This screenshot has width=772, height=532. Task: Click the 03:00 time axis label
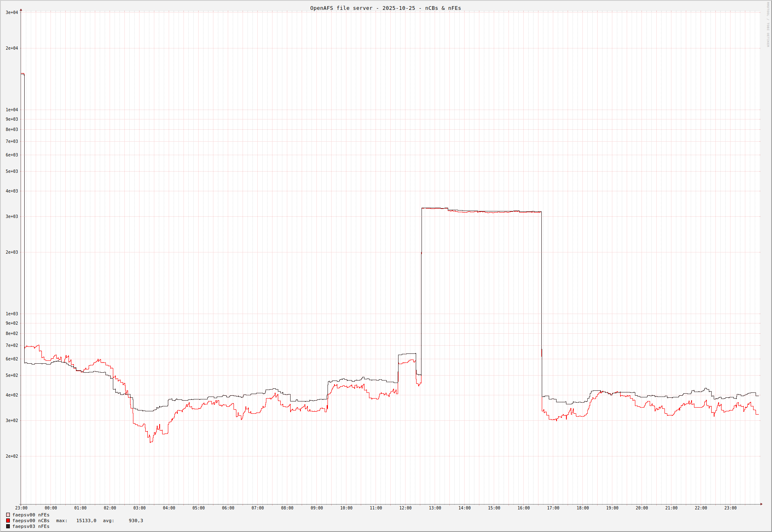pos(139,508)
